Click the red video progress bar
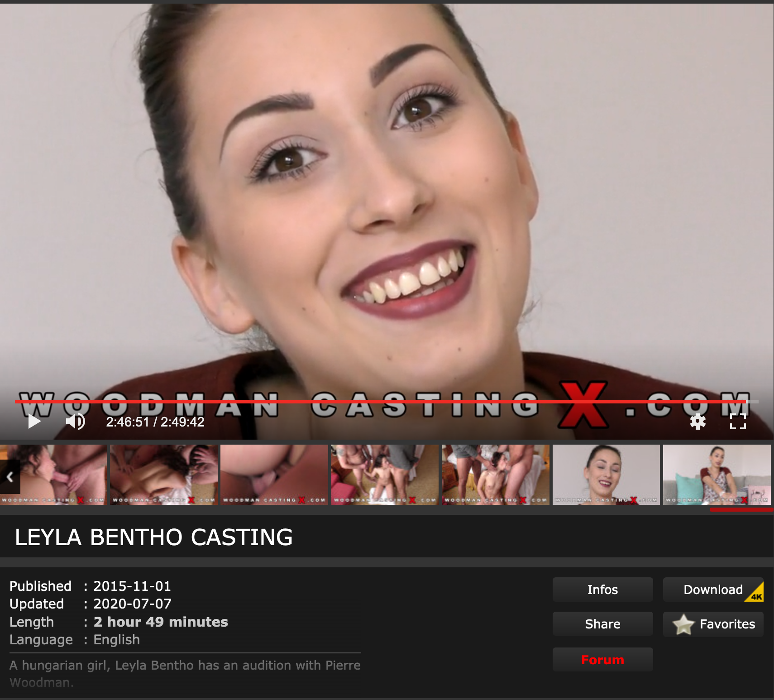The width and height of the screenshot is (774, 700). pyautogui.click(x=362, y=402)
